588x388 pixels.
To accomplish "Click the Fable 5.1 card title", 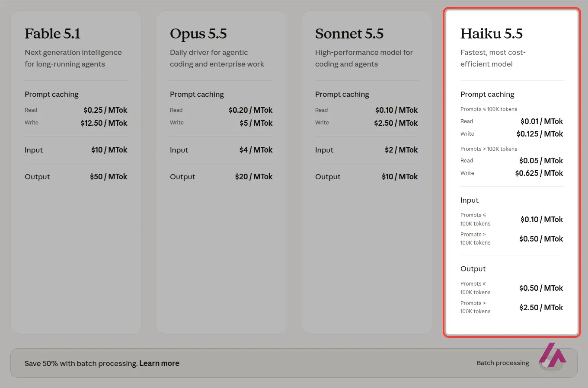I will 52,34.
